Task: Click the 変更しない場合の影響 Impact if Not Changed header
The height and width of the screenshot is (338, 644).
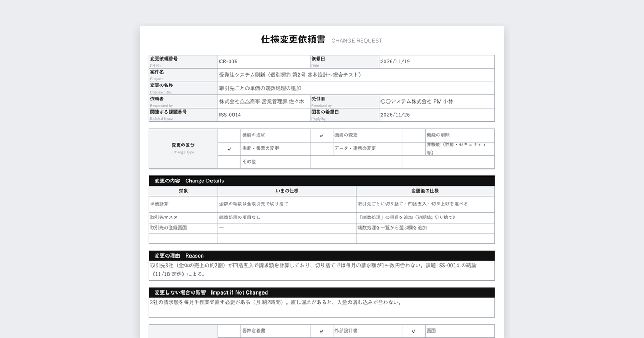Action: point(322,292)
